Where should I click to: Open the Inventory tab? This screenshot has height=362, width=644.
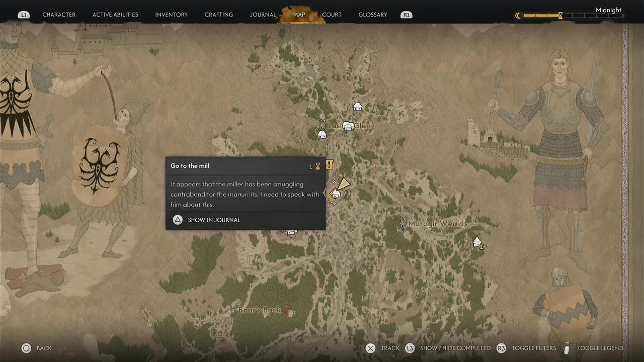coord(171,15)
